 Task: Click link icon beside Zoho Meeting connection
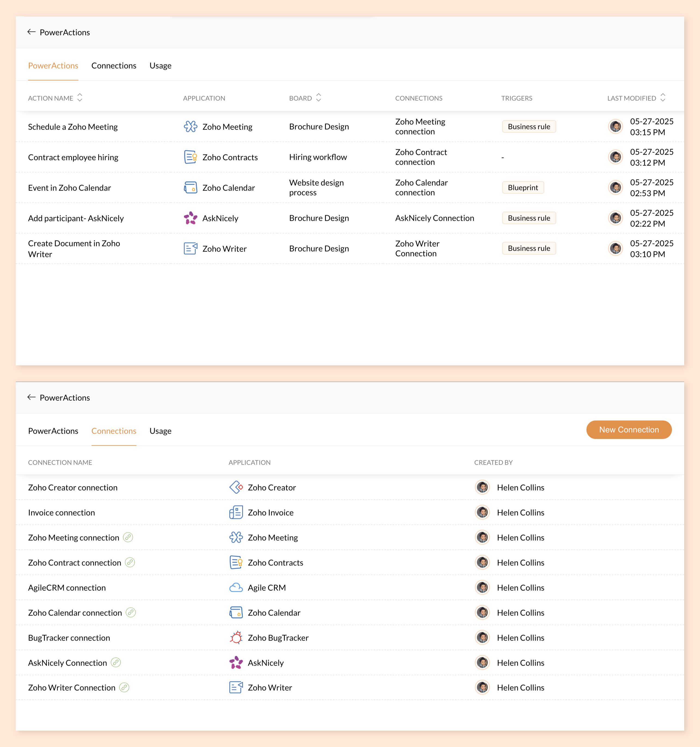[128, 537]
